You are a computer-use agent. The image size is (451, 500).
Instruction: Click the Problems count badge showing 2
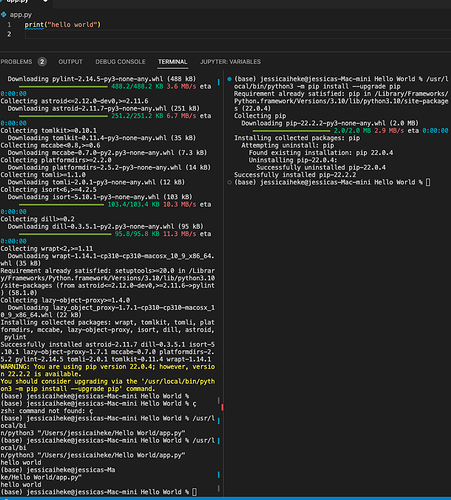click(42, 62)
